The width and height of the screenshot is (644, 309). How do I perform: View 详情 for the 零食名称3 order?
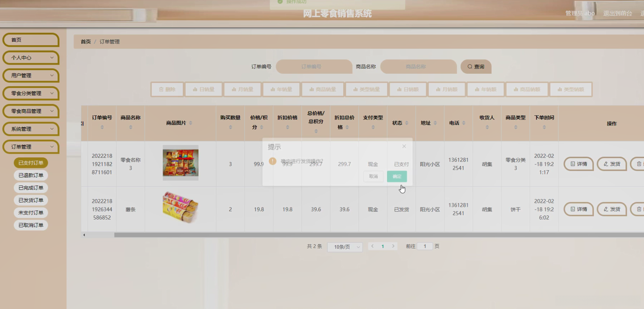579,164
